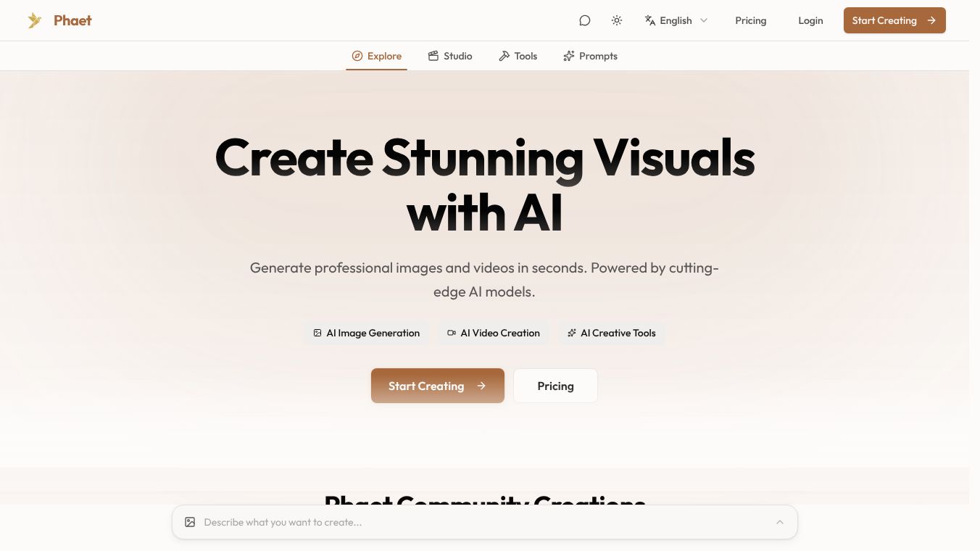This screenshot has width=980, height=551.
Task: Click the image icon in the prompt bar
Action: point(190,522)
